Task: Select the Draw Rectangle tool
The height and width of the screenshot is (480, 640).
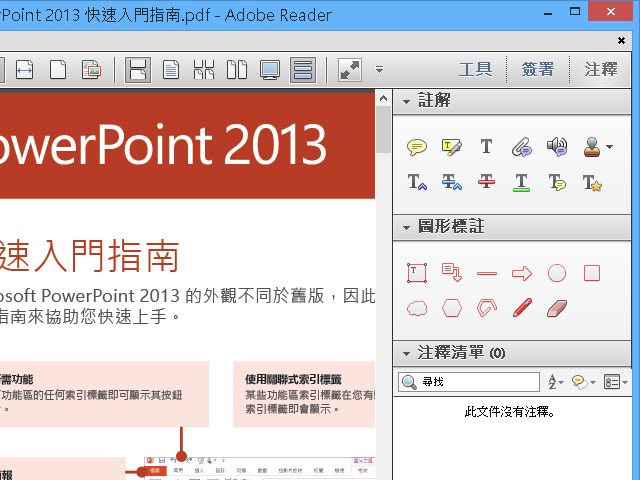Action: tap(592, 273)
